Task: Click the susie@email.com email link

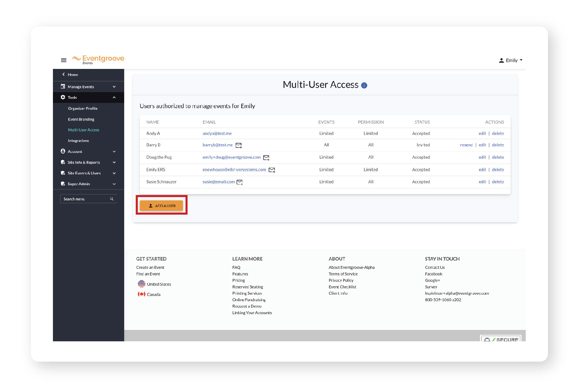Action: coord(219,182)
